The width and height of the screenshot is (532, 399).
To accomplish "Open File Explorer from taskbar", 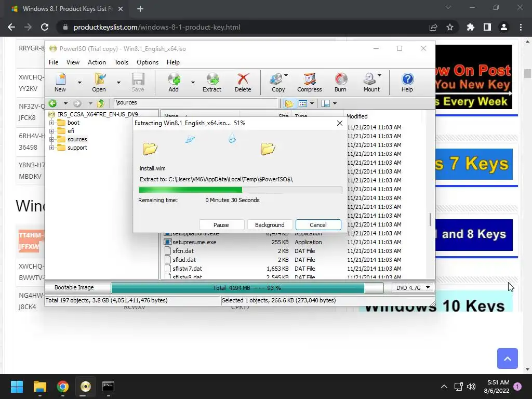I will tap(40, 387).
